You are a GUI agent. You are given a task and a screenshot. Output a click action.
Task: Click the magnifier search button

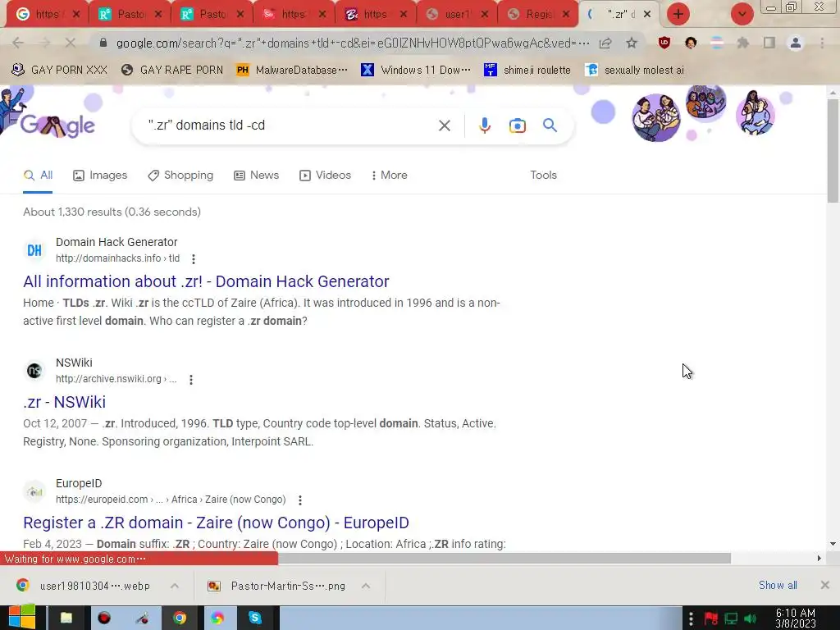[x=550, y=126]
